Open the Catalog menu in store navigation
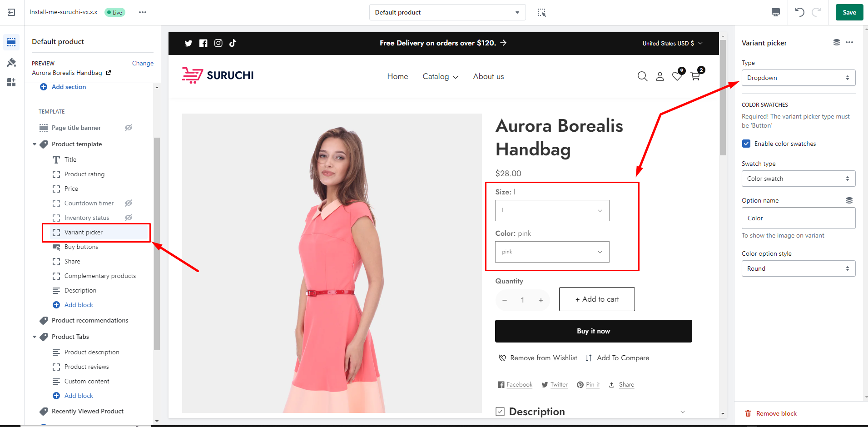The width and height of the screenshot is (868, 427). tap(440, 76)
